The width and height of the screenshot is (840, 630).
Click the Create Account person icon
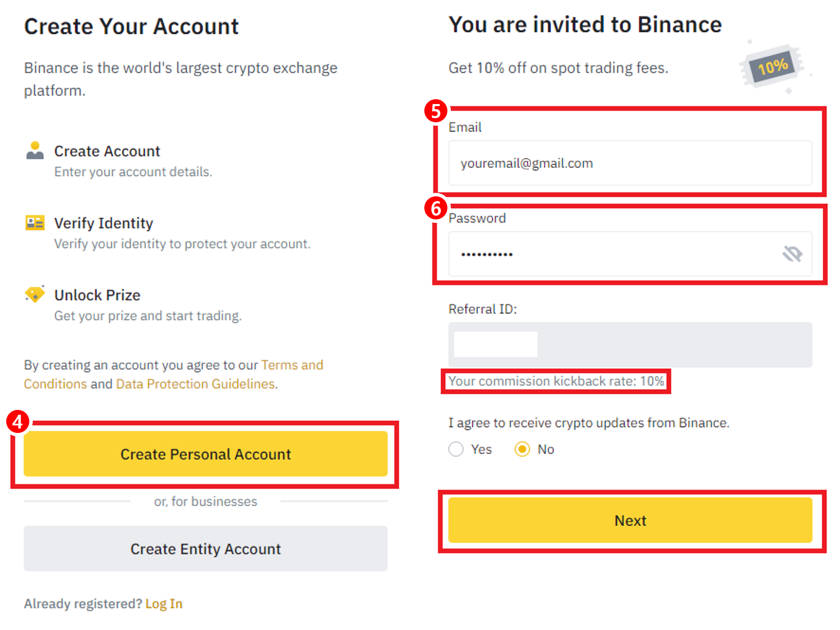[35, 150]
